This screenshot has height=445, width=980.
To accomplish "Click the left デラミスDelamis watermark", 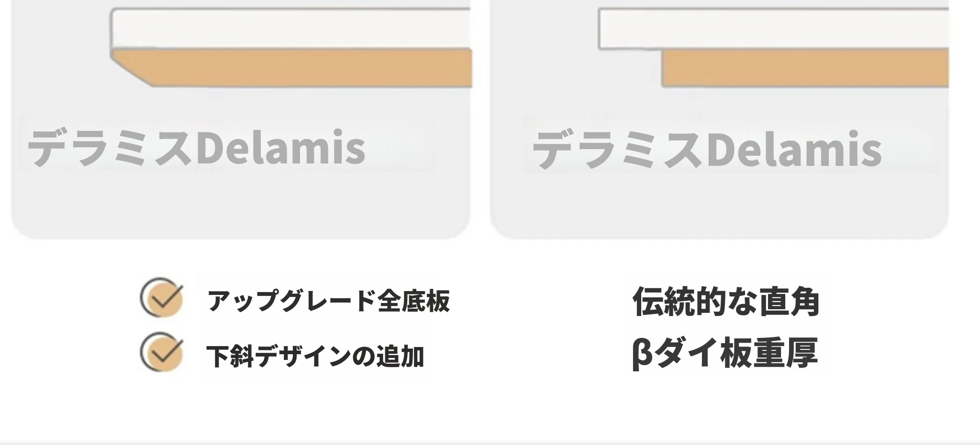I will (197, 148).
